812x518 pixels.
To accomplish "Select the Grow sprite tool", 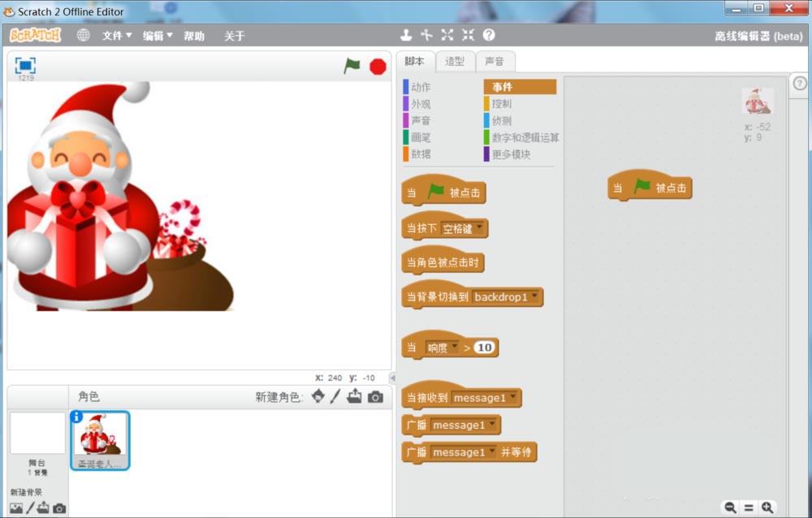I will 447,35.
